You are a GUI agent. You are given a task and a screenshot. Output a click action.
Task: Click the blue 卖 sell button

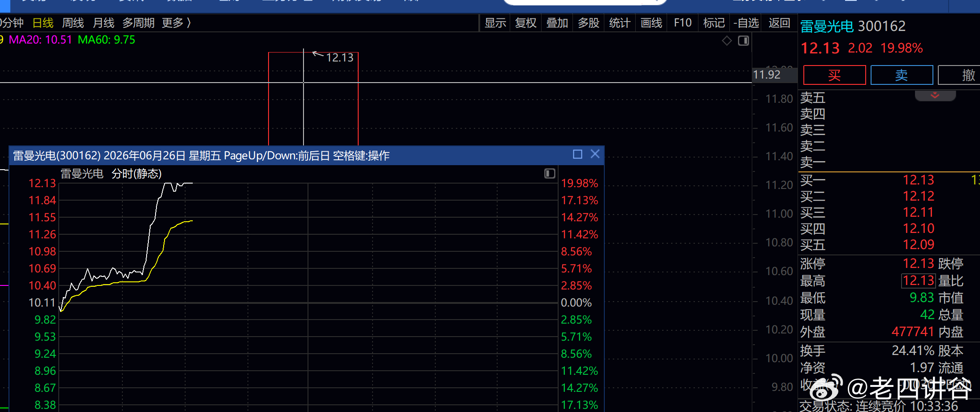tap(902, 75)
